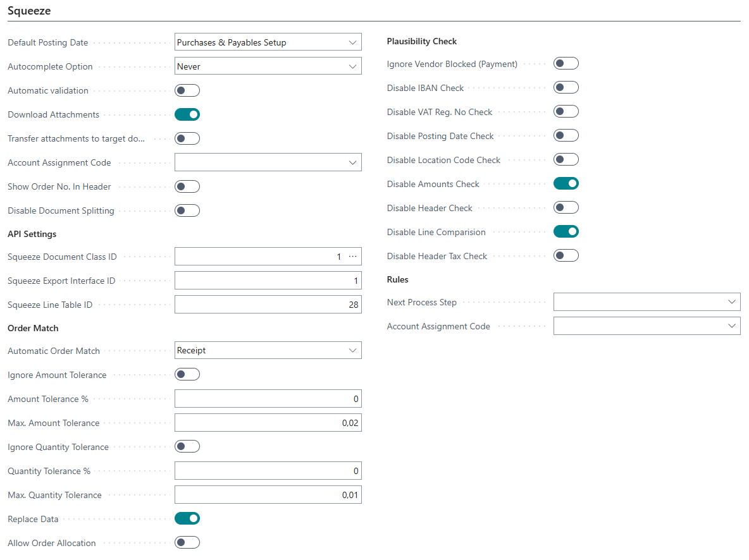This screenshot has width=749, height=560.
Task: Turn on Ignore Vendor Blocked (Payment)
Action: [x=566, y=64]
